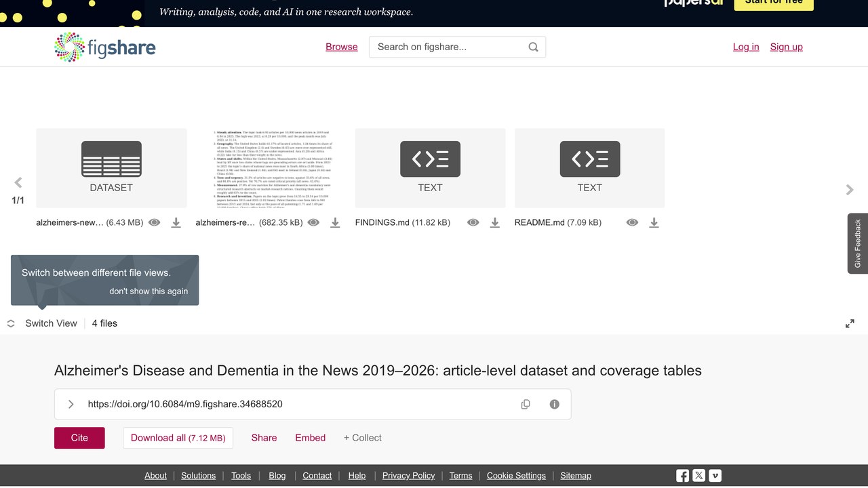
Task: Open Privacy Policy footer link
Action: 408,476
